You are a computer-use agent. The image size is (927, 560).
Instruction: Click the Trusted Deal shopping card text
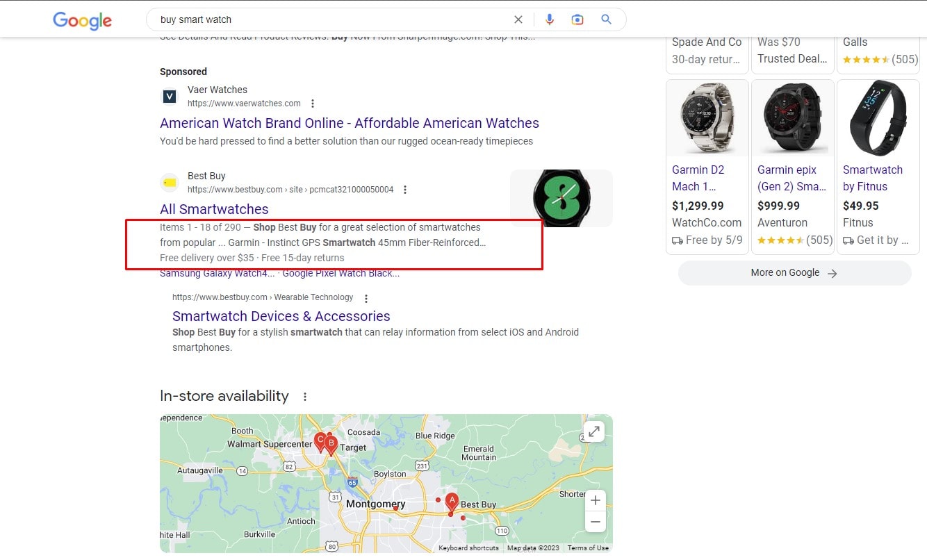(792, 59)
